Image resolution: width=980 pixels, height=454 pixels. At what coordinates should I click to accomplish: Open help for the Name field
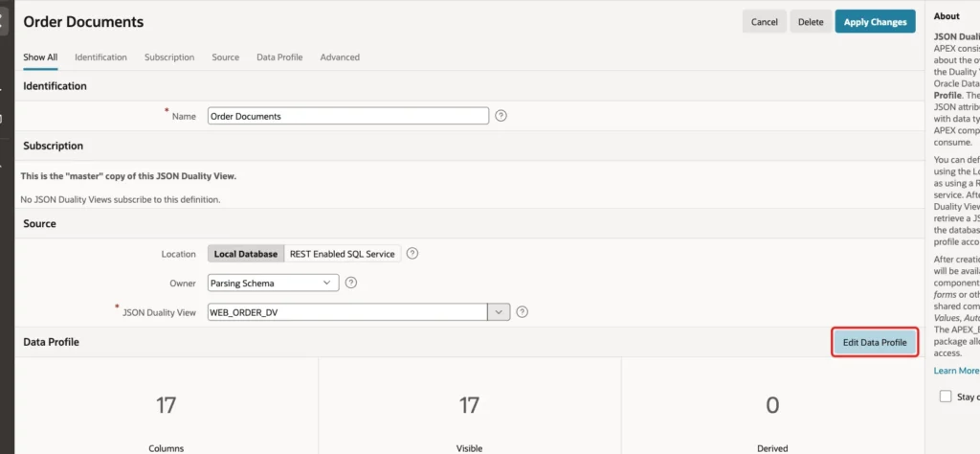[x=501, y=116]
